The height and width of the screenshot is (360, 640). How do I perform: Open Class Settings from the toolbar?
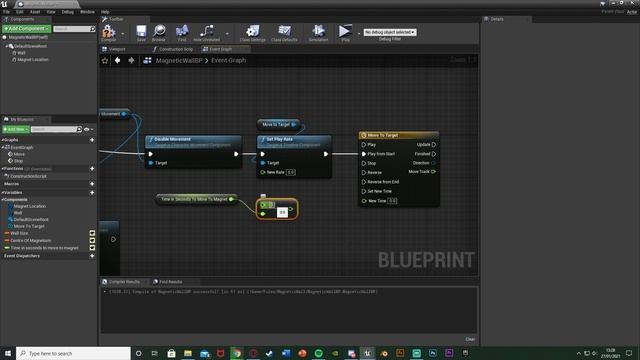coord(253,31)
